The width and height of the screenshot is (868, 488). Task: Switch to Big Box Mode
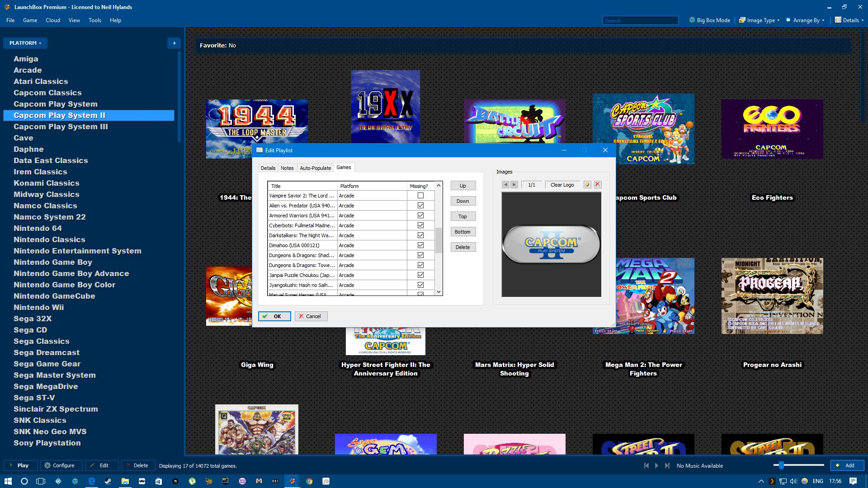point(709,20)
